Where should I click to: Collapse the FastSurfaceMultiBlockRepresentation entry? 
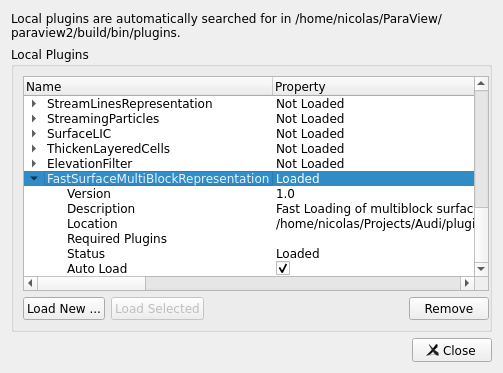point(34,179)
